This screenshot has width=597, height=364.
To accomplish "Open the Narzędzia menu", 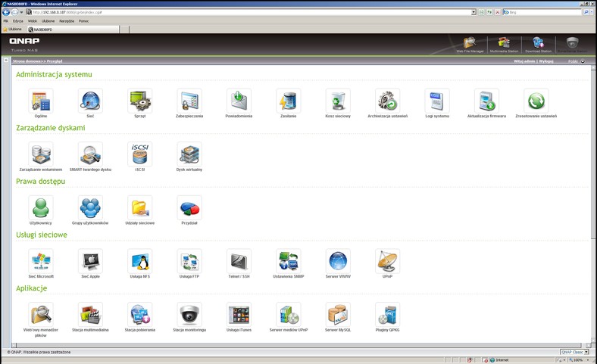I will pos(67,20).
